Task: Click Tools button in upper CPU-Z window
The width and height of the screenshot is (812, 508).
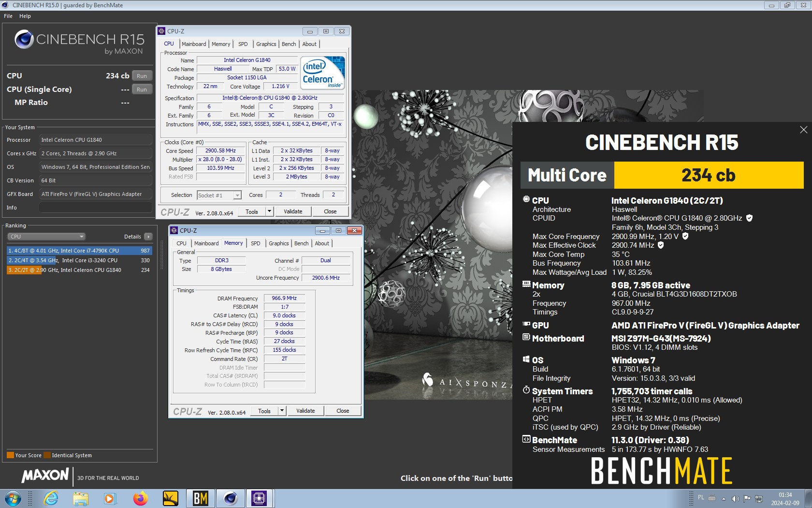Action: pyautogui.click(x=252, y=211)
